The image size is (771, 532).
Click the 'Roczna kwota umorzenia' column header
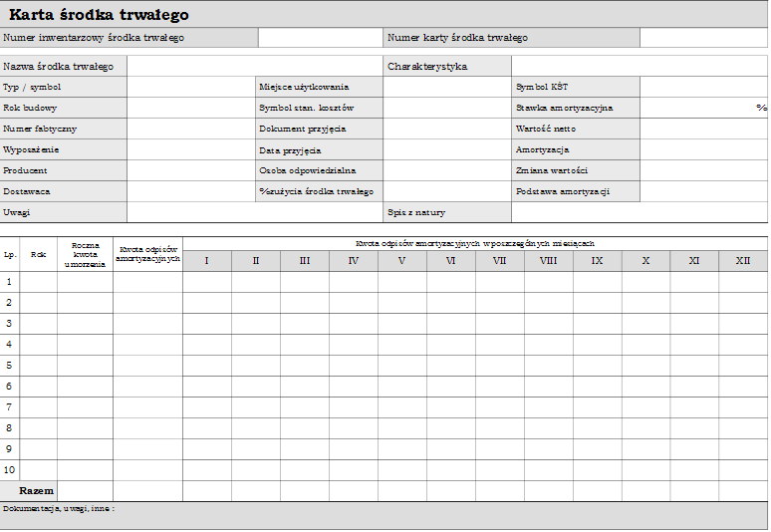click(85, 254)
